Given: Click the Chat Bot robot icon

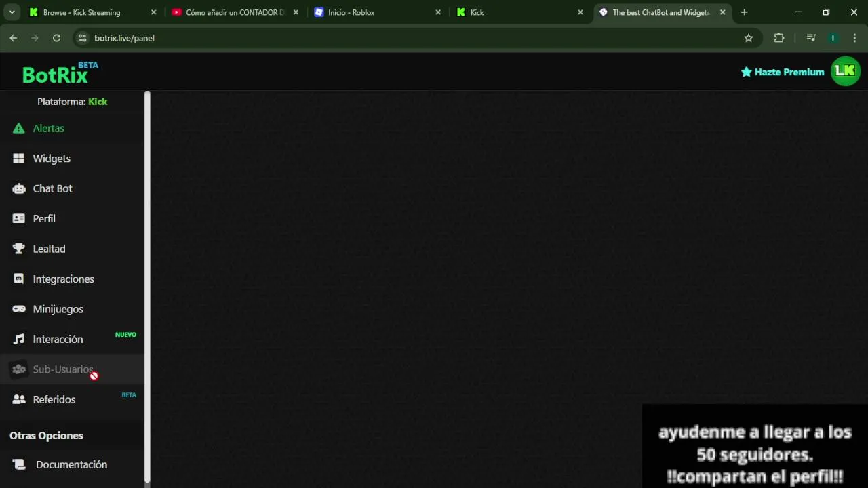Looking at the screenshot, I should pos(19,188).
